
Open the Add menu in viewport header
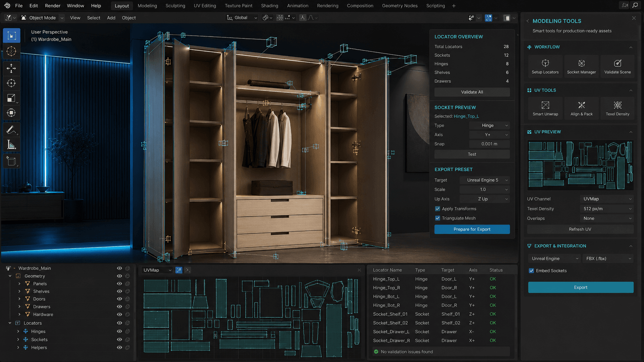(x=111, y=18)
